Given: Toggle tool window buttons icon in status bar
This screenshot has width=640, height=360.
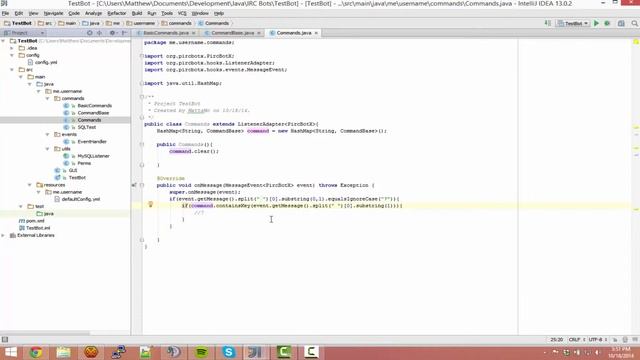Looking at the screenshot, I should pos(5,339).
